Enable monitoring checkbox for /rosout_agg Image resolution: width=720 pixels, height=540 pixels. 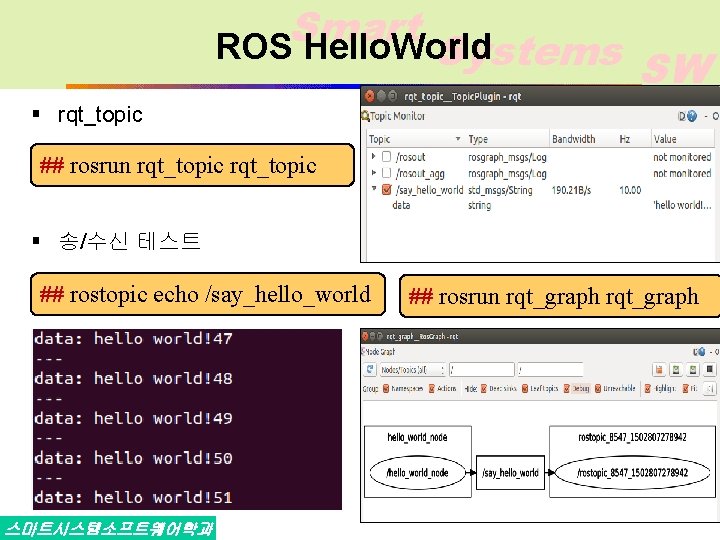coord(387,173)
